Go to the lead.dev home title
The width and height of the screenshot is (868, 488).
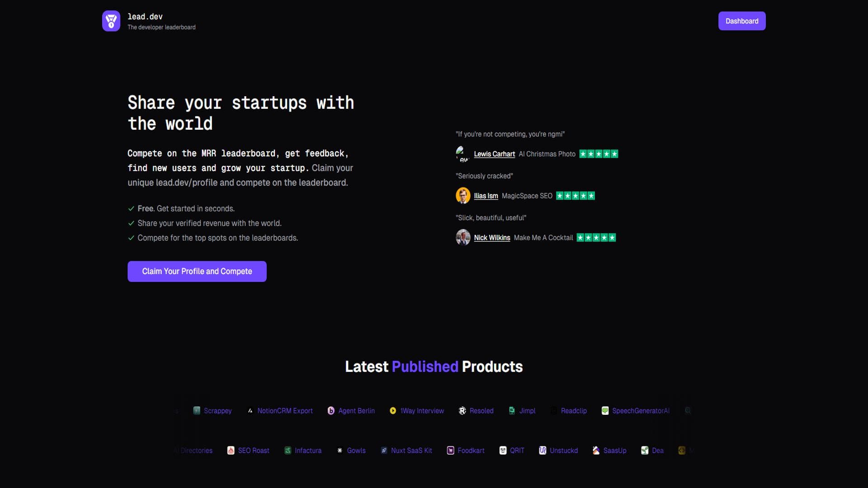(145, 17)
